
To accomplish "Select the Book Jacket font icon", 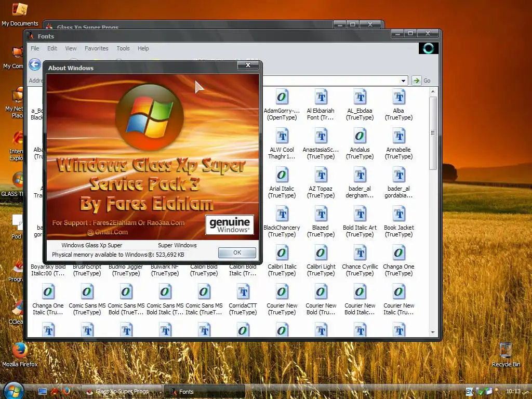I will point(398,215).
